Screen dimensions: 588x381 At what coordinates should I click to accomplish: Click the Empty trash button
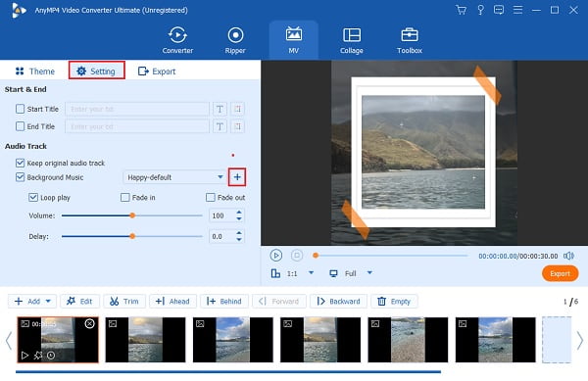pyautogui.click(x=394, y=302)
